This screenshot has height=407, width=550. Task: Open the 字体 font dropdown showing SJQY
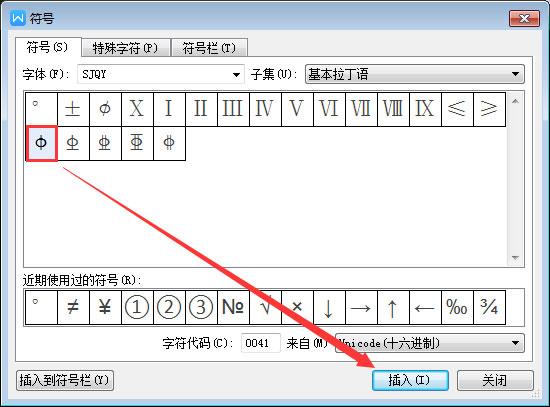(161, 74)
